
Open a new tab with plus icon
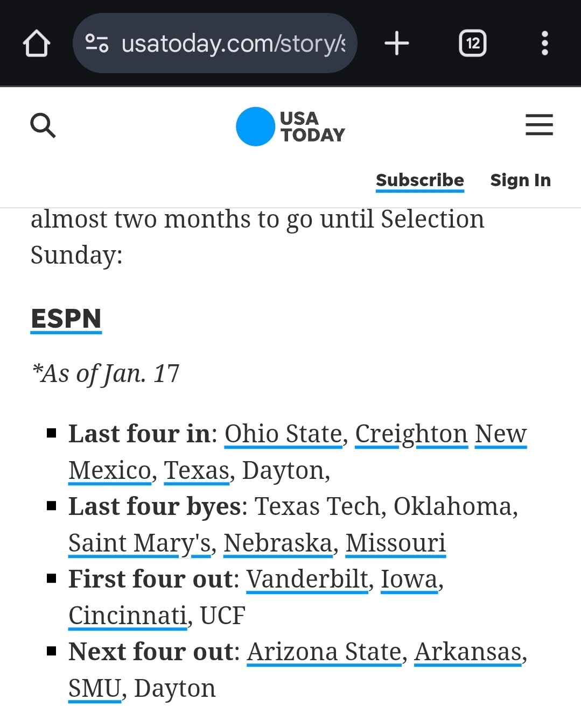pyautogui.click(x=397, y=44)
